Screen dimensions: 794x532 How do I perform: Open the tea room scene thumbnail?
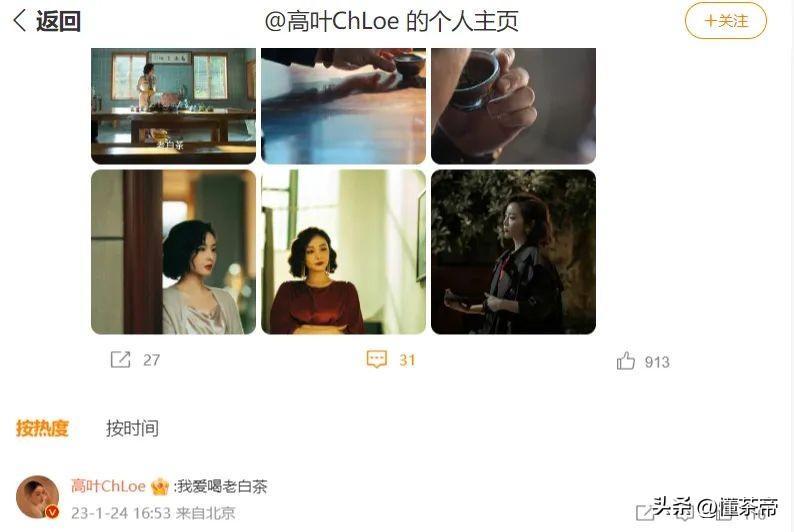click(x=173, y=106)
